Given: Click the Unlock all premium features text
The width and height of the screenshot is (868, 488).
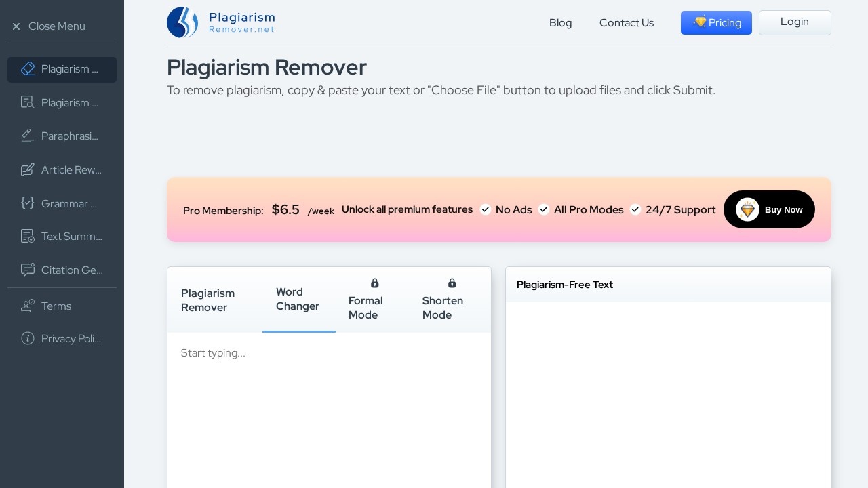Looking at the screenshot, I should 407,209.
